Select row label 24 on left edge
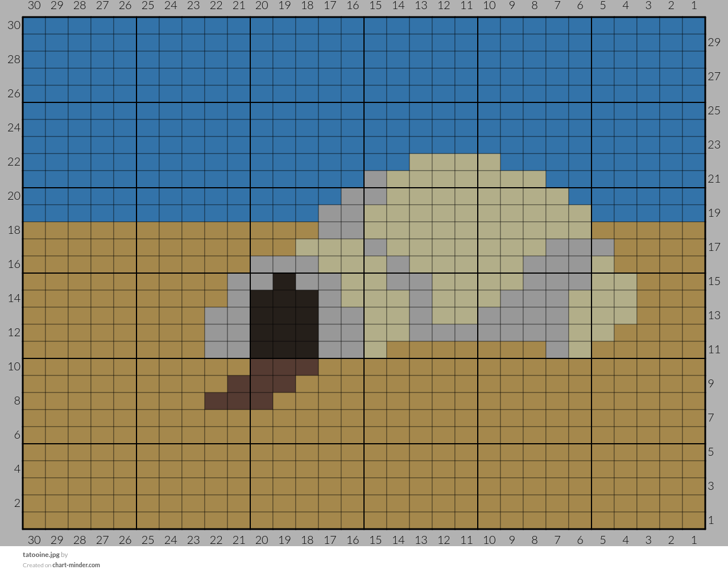728x582 pixels. [x=14, y=127]
